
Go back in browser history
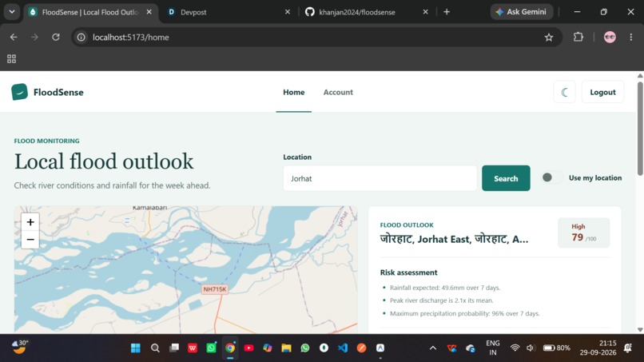click(14, 38)
